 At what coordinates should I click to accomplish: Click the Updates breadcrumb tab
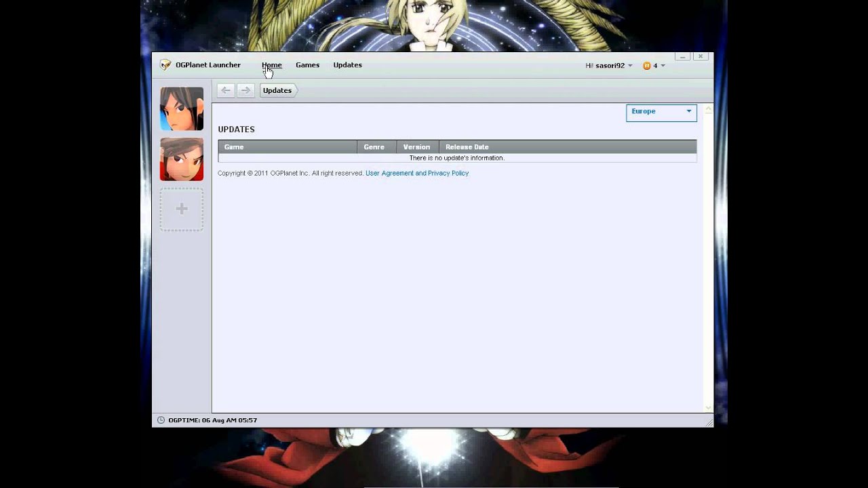coord(278,90)
